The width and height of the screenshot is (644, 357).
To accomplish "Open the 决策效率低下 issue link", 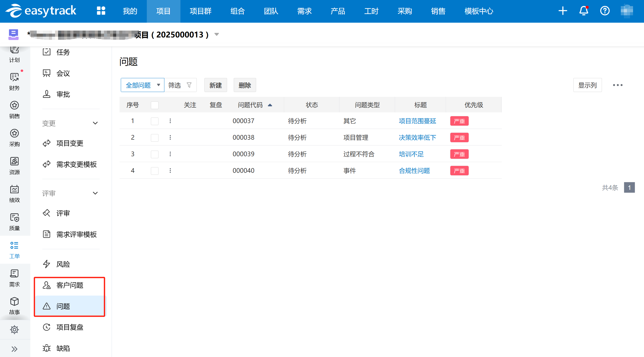I will (x=417, y=138).
